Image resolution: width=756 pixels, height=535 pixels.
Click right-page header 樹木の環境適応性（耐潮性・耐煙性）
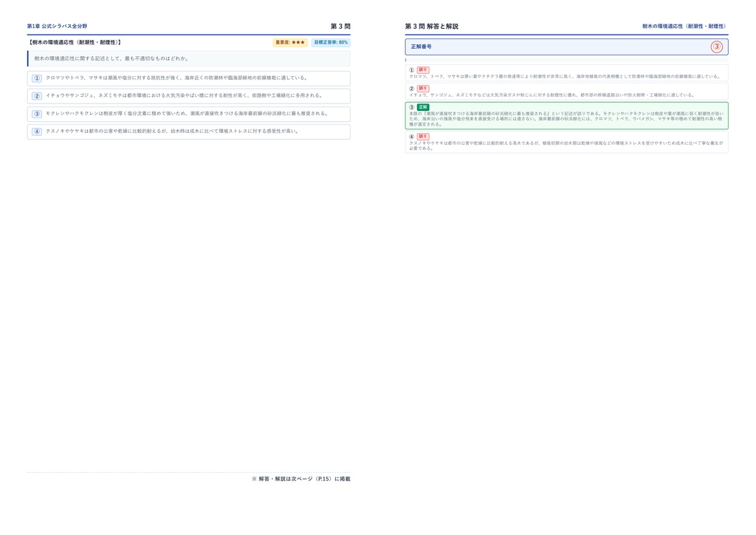point(684,26)
